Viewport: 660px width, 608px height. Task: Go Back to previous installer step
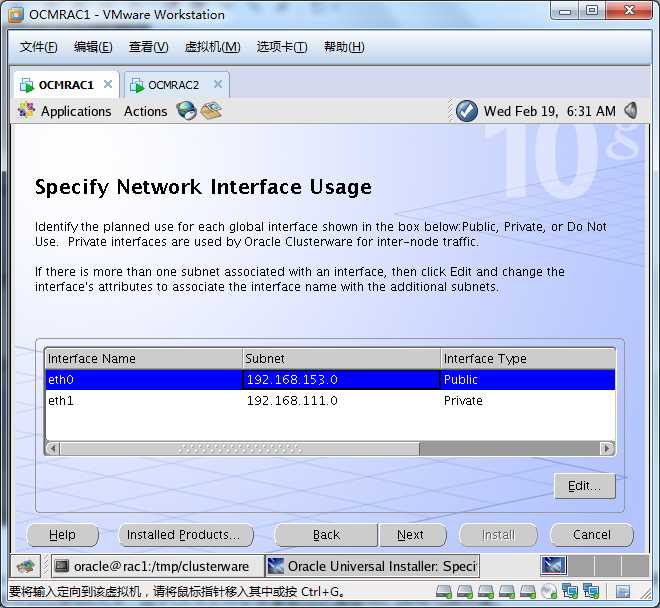(326, 535)
